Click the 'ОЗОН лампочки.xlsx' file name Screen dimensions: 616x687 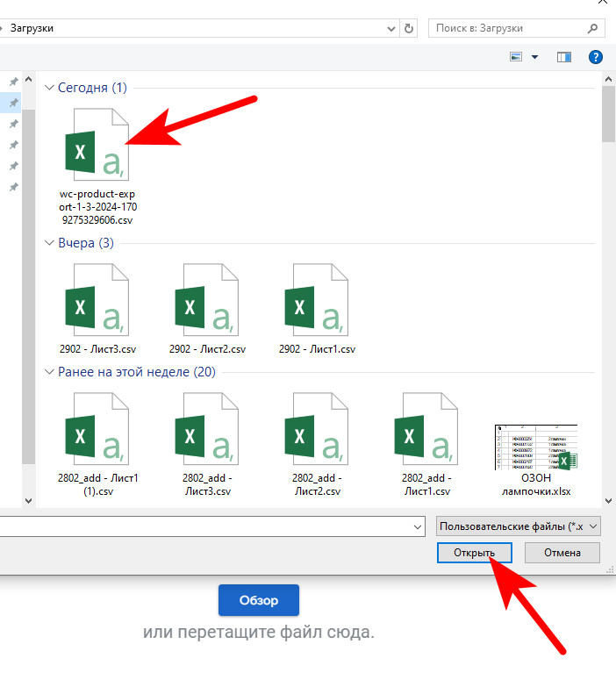point(536,484)
